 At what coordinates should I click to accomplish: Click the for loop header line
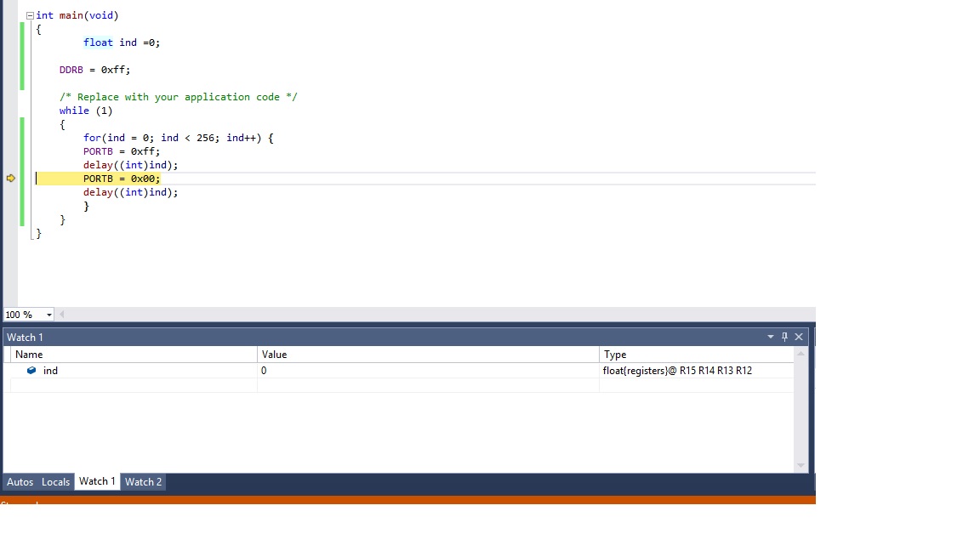179,138
